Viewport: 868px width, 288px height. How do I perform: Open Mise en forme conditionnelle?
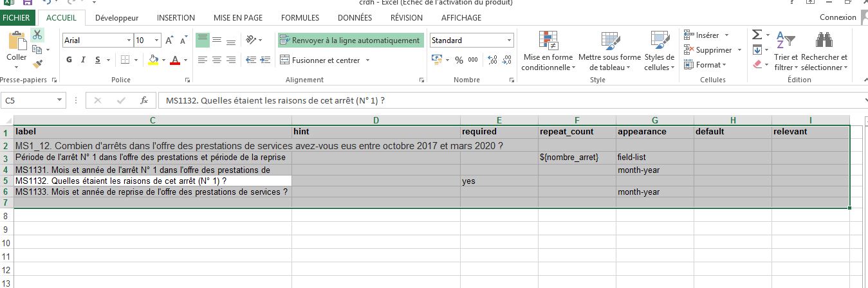point(548,51)
